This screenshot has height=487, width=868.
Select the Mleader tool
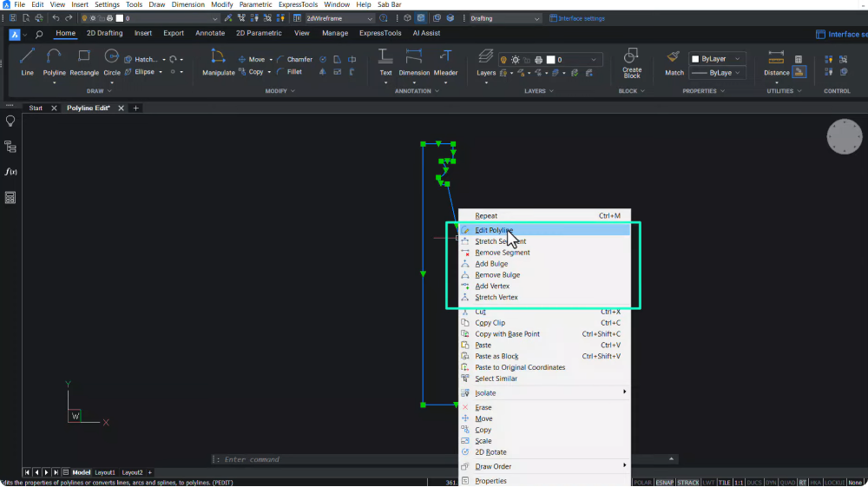pos(445,62)
